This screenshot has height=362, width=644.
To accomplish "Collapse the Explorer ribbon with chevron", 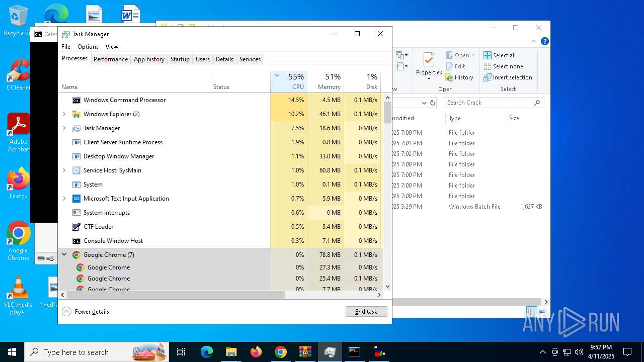I will [534, 42].
